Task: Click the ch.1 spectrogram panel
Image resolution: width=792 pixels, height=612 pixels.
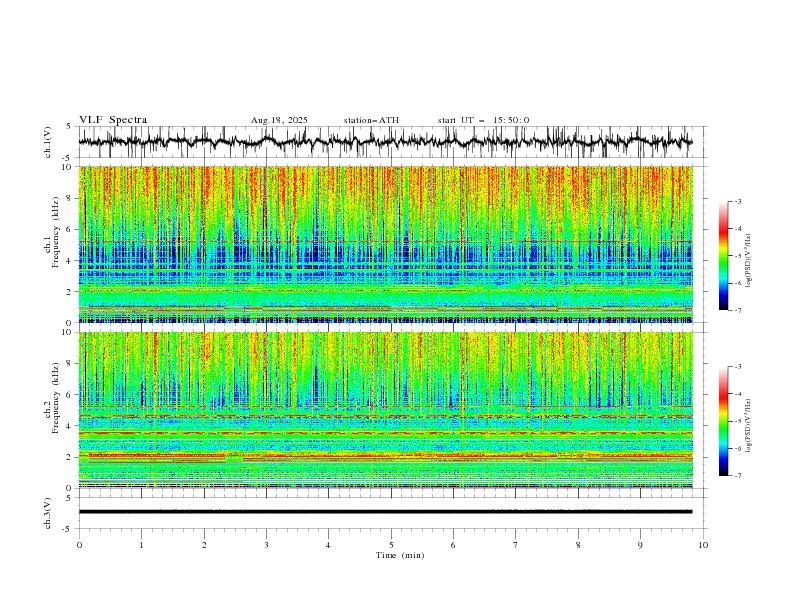Action: point(385,244)
